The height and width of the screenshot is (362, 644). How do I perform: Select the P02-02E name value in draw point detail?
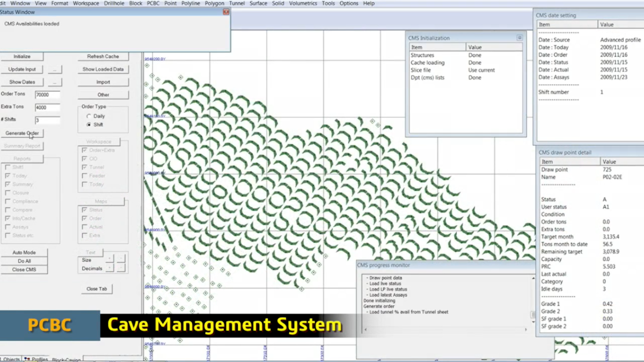click(612, 177)
